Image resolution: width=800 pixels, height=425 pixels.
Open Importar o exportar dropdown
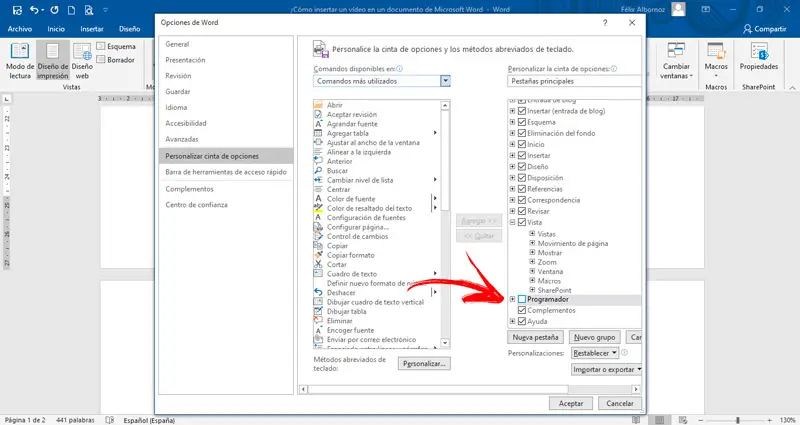(x=607, y=369)
